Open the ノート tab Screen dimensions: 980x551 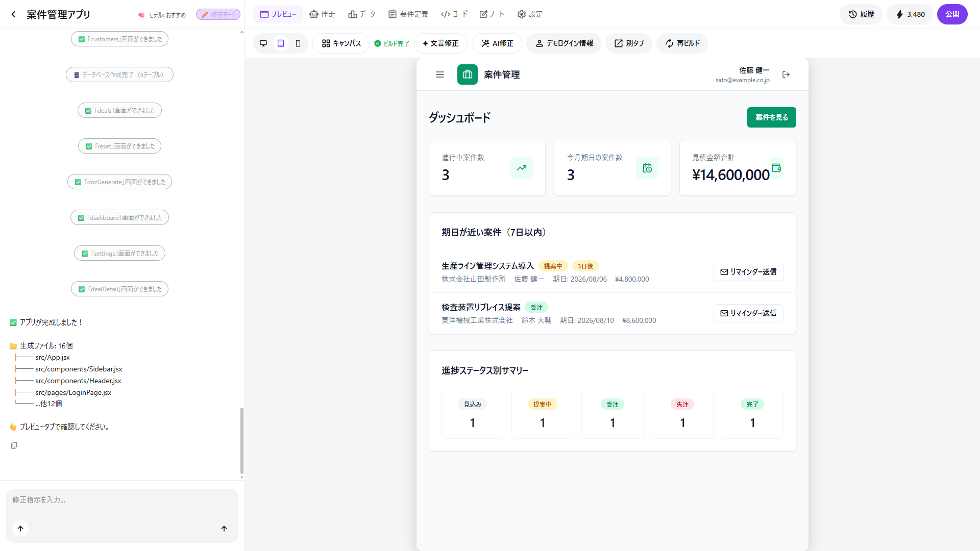492,14
